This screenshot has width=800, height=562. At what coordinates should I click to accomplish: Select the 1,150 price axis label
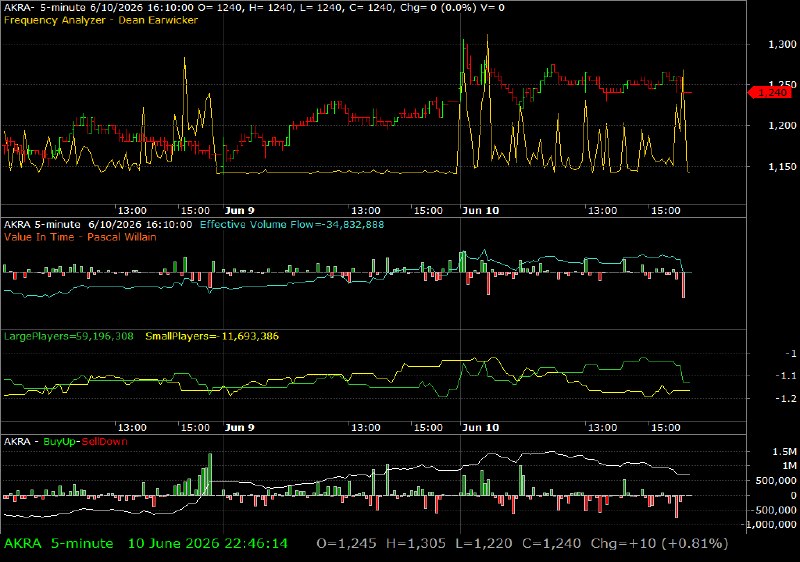pyautogui.click(x=782, y=166)
